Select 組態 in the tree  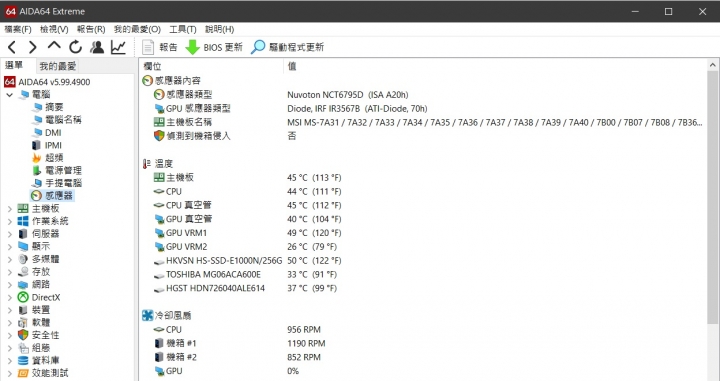40,348
